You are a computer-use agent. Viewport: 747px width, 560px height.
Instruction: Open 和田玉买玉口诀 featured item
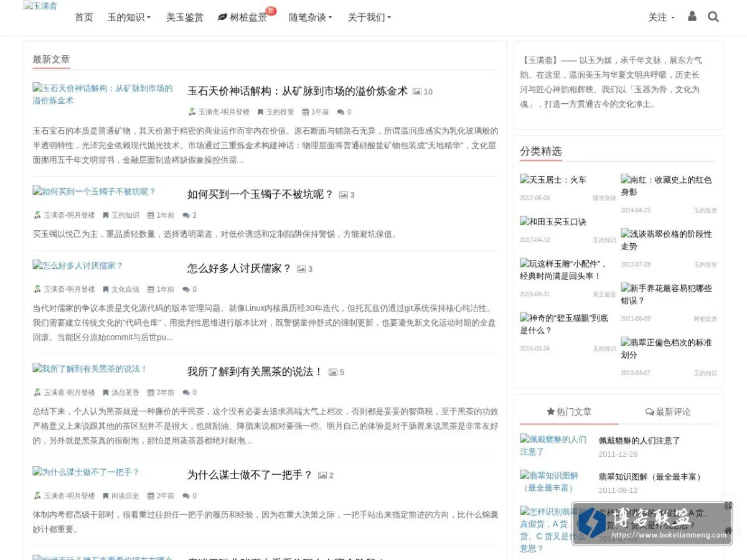(553, 222)
